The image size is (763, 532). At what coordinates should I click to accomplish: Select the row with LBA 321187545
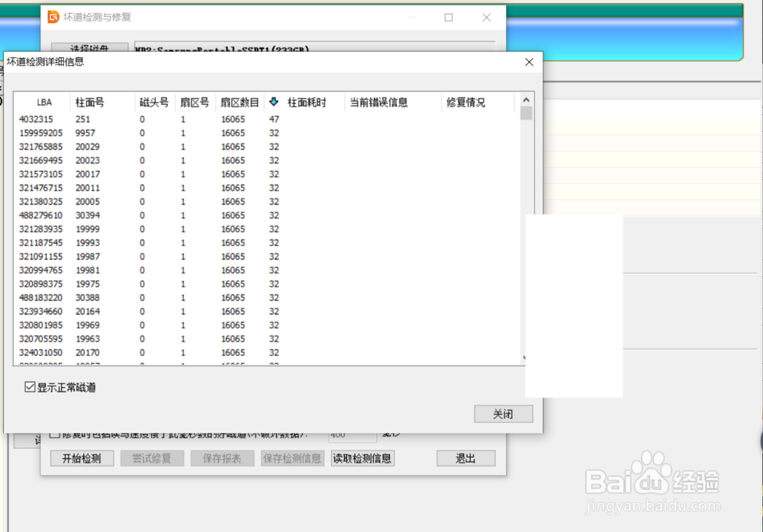268,243
